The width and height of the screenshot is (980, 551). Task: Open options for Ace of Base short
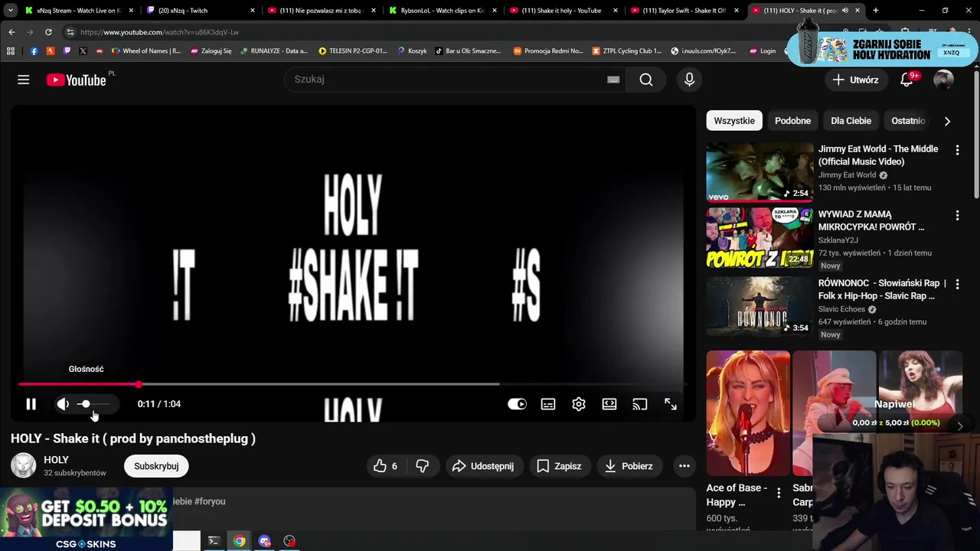click(779, 493)
